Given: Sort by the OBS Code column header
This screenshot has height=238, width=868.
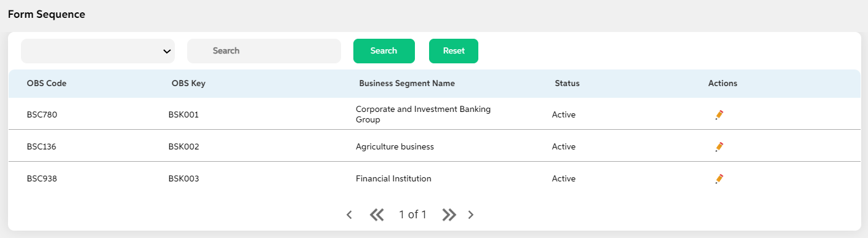Looking at the screenshot, I should pos(47,84).
